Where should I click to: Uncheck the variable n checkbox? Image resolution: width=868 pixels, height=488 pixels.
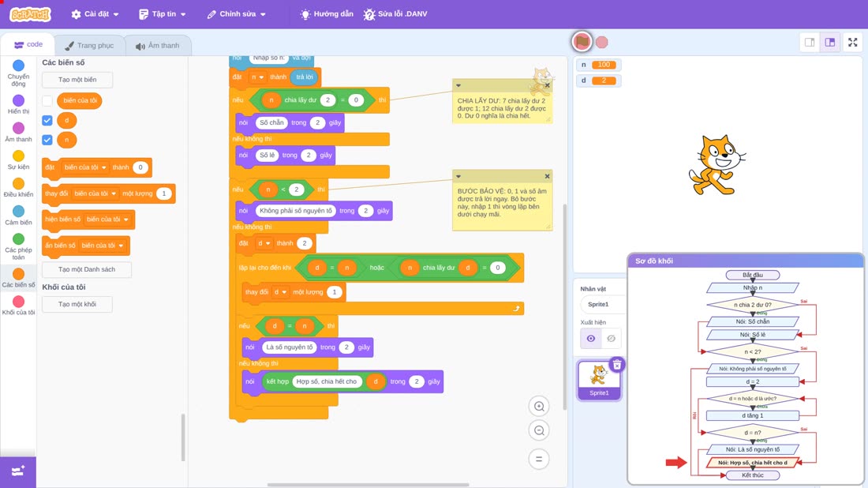(x=47, y=140)
